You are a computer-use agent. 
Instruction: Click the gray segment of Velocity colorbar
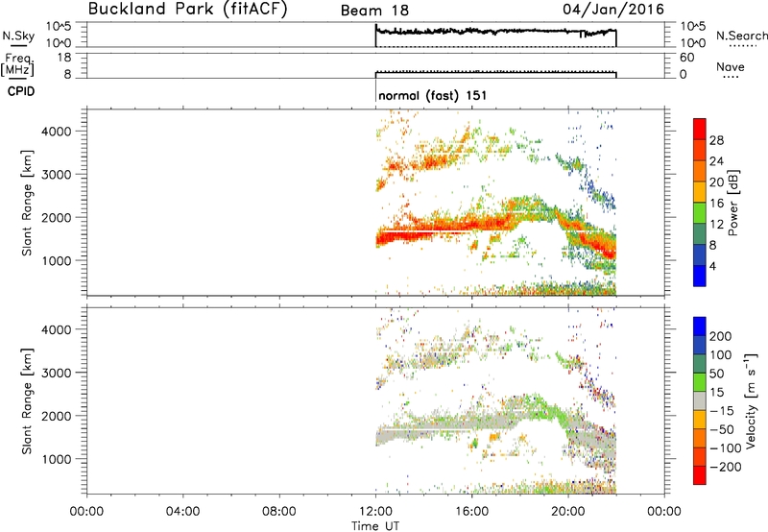tap(700, 401)
